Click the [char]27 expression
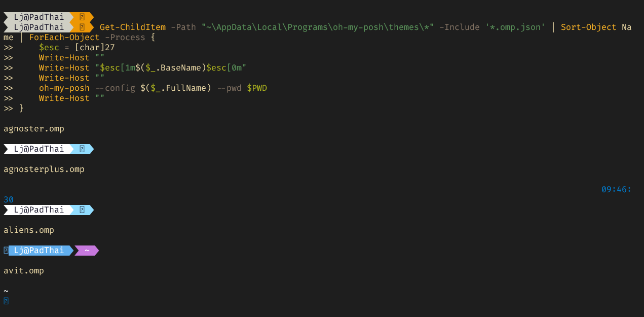The width and height of the screenshot is (644, 317). coord(95,47)
